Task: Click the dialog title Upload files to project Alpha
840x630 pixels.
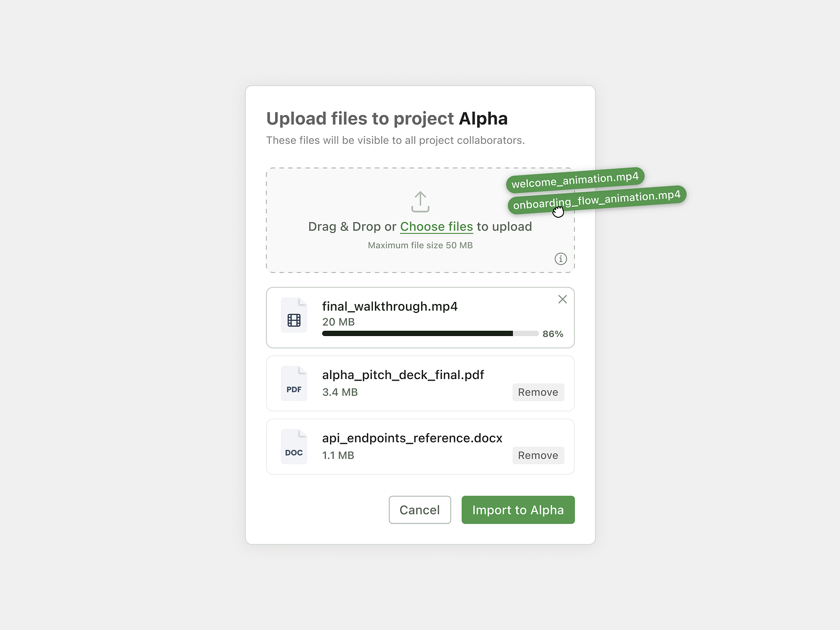Action: (387, 119)
